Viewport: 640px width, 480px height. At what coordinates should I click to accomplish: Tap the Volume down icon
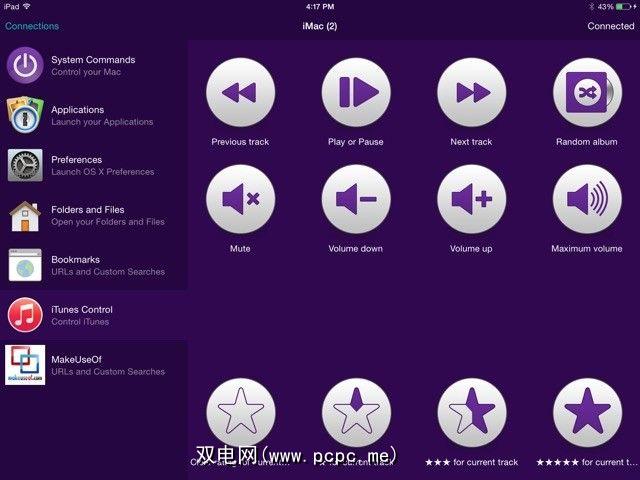click(356, 199)
